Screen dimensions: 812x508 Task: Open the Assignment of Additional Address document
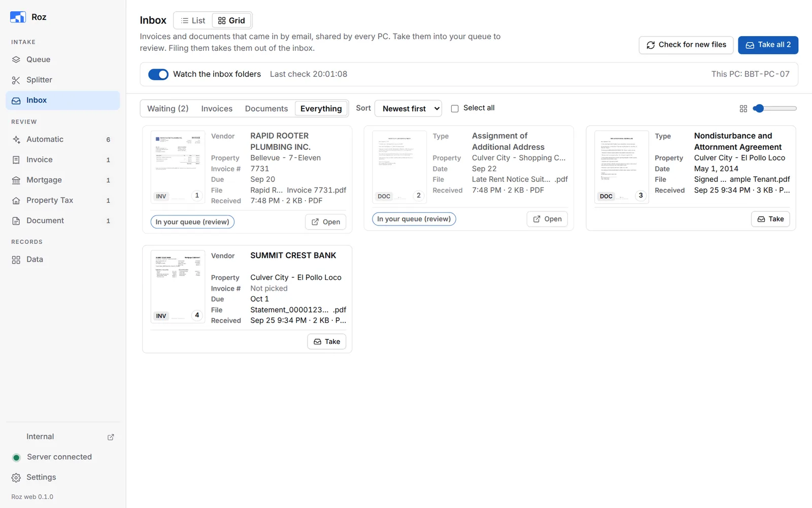[547, 219]
